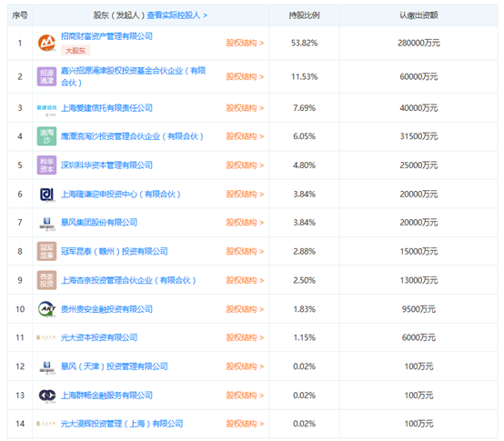Image resolution: width=504 pixels, height=441 pixels.
Task: Select the 7.69% shareholding cell
Action: (x=304, y=108)
